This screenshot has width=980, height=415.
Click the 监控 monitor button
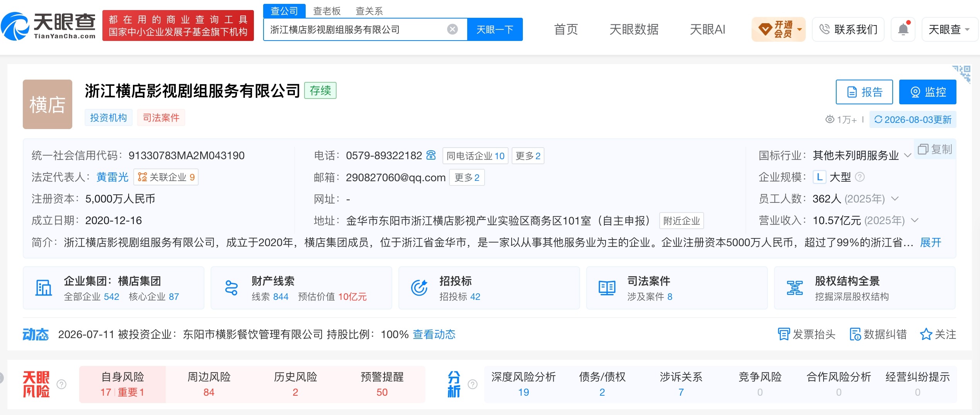pyautogui.click(x=928, y=92)
